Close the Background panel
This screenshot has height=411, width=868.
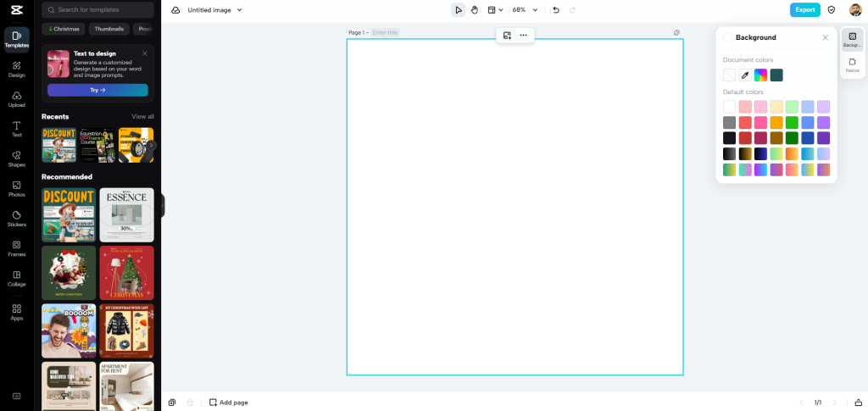pyautogui.click(x=825, y=37)
